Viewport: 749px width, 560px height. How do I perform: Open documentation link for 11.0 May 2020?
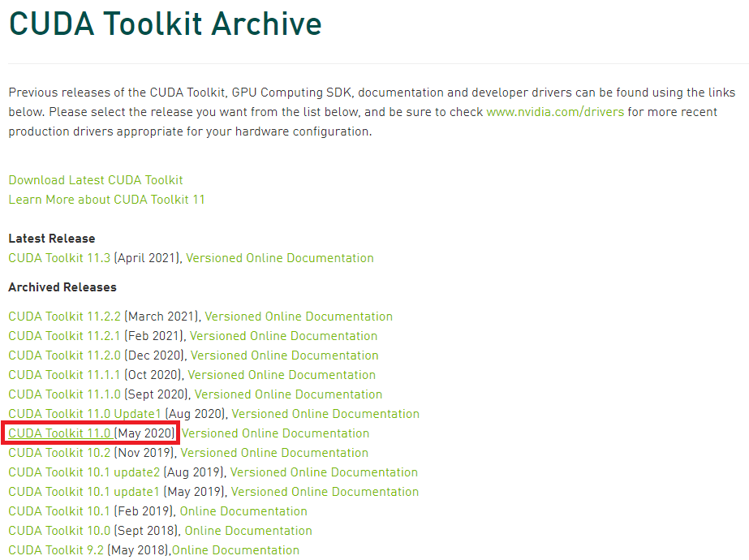276,433
